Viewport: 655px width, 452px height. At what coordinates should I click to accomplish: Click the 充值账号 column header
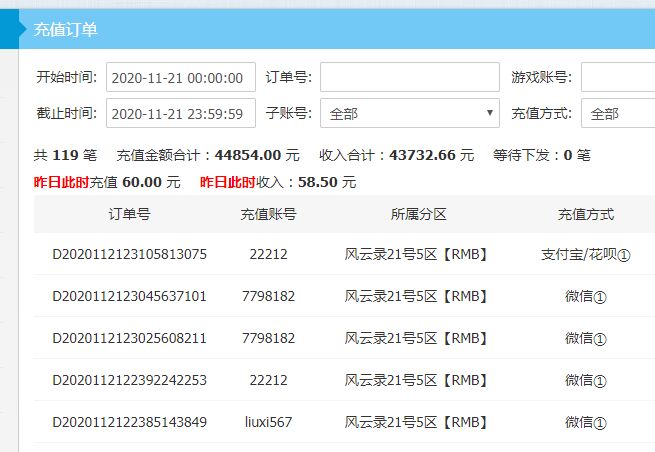click(x=268, y=215)
